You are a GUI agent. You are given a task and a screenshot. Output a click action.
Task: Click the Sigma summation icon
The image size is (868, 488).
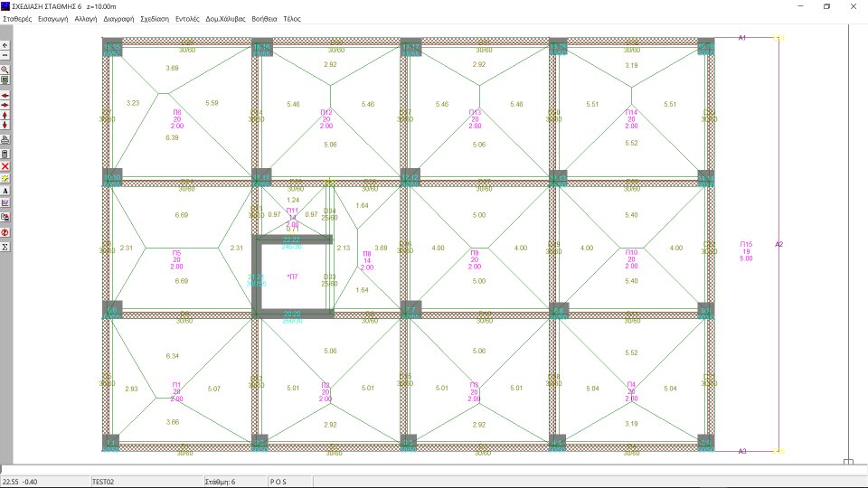[5, 246]
